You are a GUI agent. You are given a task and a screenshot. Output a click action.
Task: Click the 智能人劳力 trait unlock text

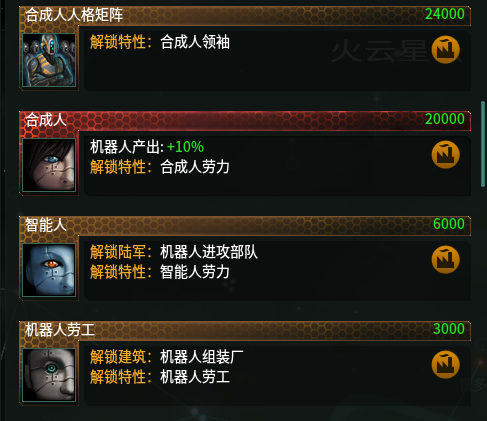click(195, 272)
